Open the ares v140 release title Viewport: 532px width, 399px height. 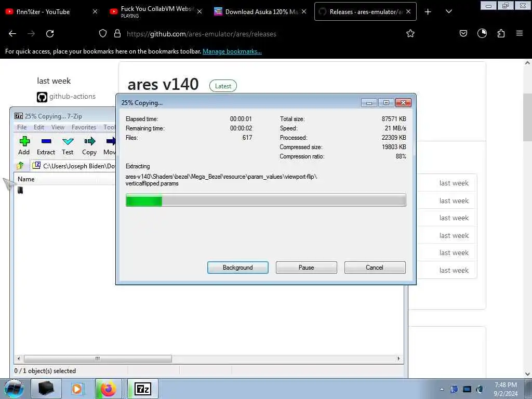click(163, 84)
